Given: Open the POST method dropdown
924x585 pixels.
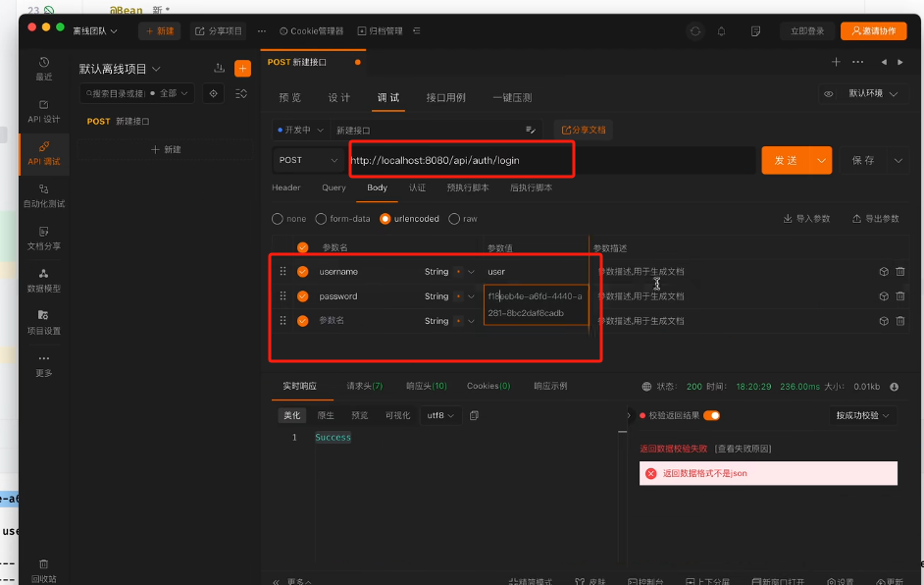Looking at the screenshot, I should click(x=308, y=160).
